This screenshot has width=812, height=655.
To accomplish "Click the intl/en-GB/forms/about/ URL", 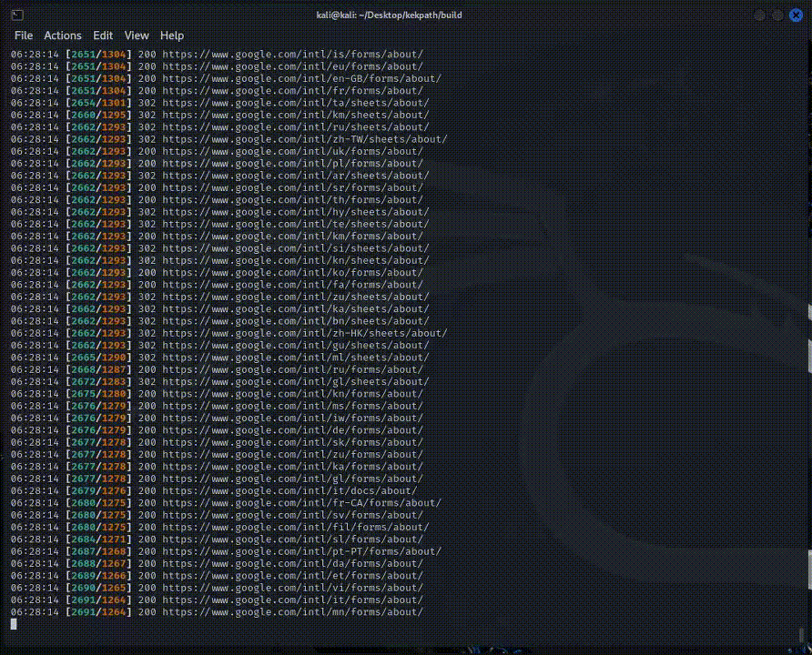I will 302,78.
